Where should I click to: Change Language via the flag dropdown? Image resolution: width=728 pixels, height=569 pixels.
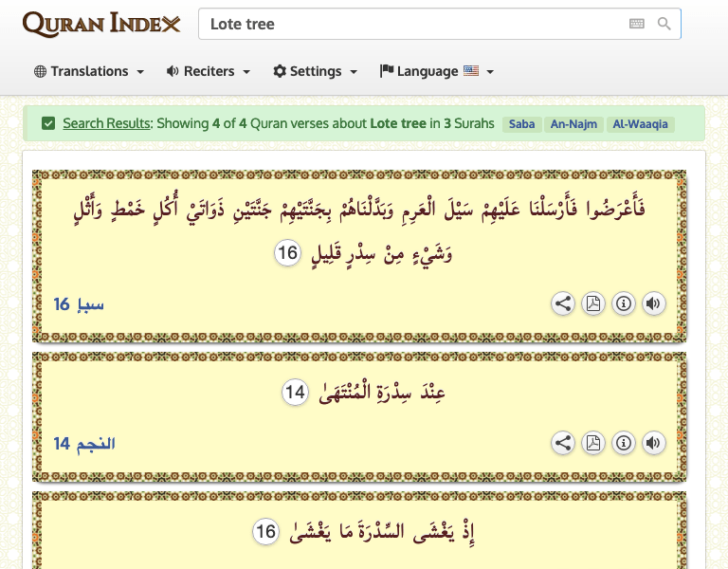pos(437,71)
